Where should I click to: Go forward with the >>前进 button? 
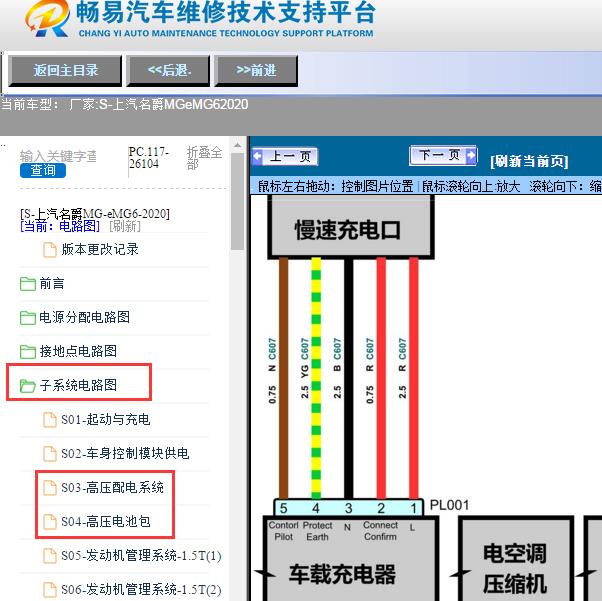click(256, 70)
